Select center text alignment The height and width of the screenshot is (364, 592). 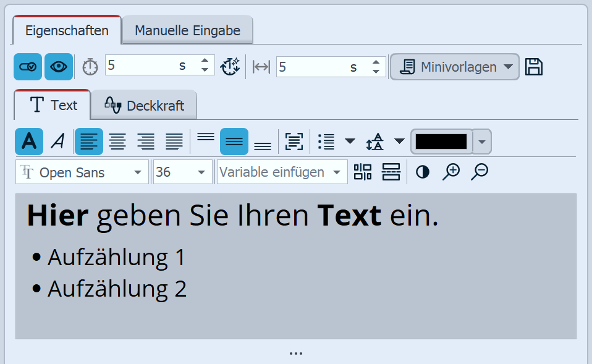[x=117, y=141]
